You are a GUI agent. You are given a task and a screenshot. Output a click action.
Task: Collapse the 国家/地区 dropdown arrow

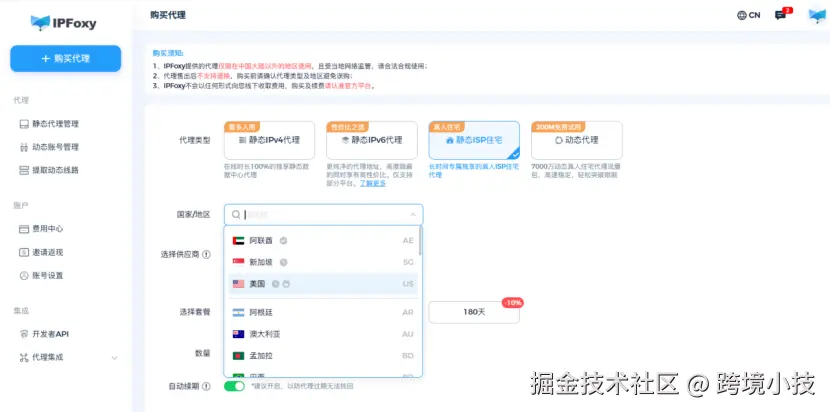click(413, 214)
